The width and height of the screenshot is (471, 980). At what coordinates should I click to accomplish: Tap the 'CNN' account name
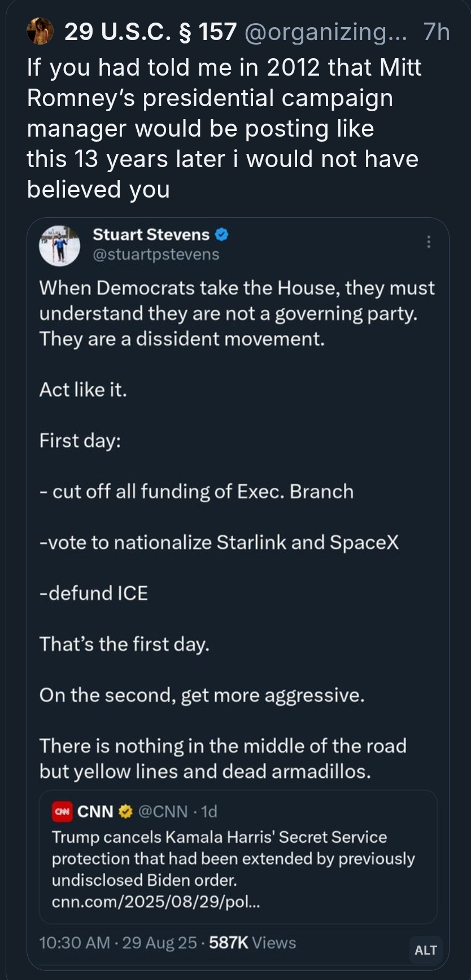[x=95, y=811]
